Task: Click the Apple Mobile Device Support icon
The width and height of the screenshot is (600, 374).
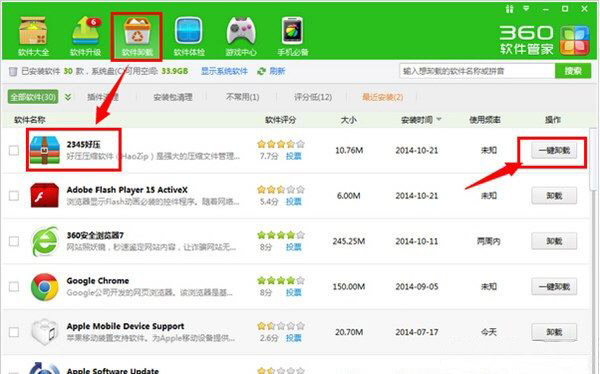Action: pos(45,332)
